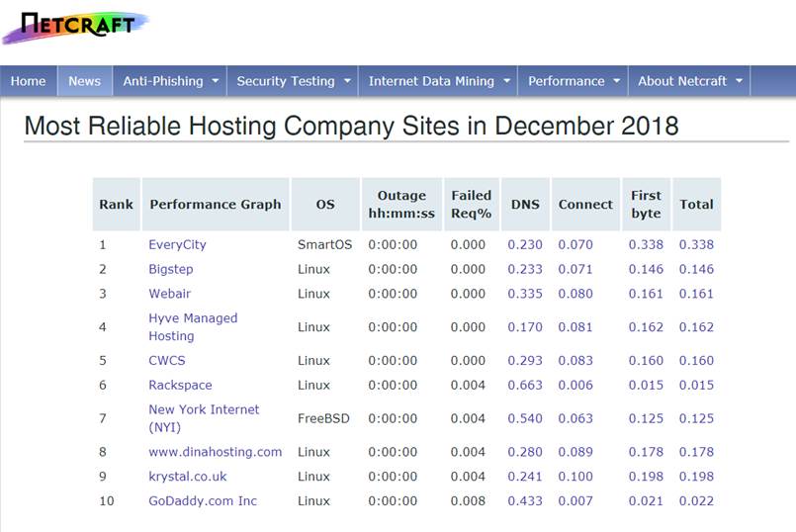Image resolution: width=796 pixels, height=532 pixels.
Task: Click GoDaddy First byte value 0.021
Action: tap(646, 500)
